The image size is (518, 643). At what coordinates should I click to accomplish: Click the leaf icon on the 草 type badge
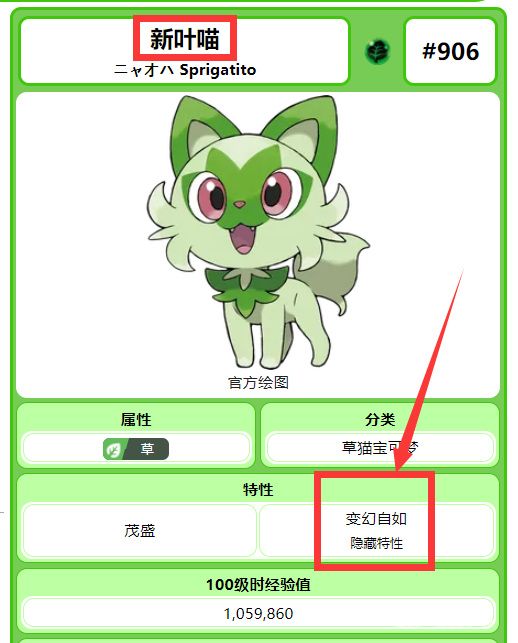pyautogui.click(x=113, y=449)
